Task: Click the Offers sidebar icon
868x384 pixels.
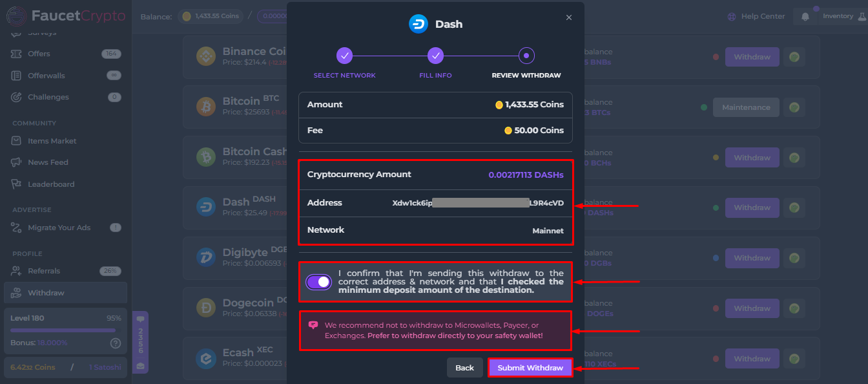Action: point(16,54)
